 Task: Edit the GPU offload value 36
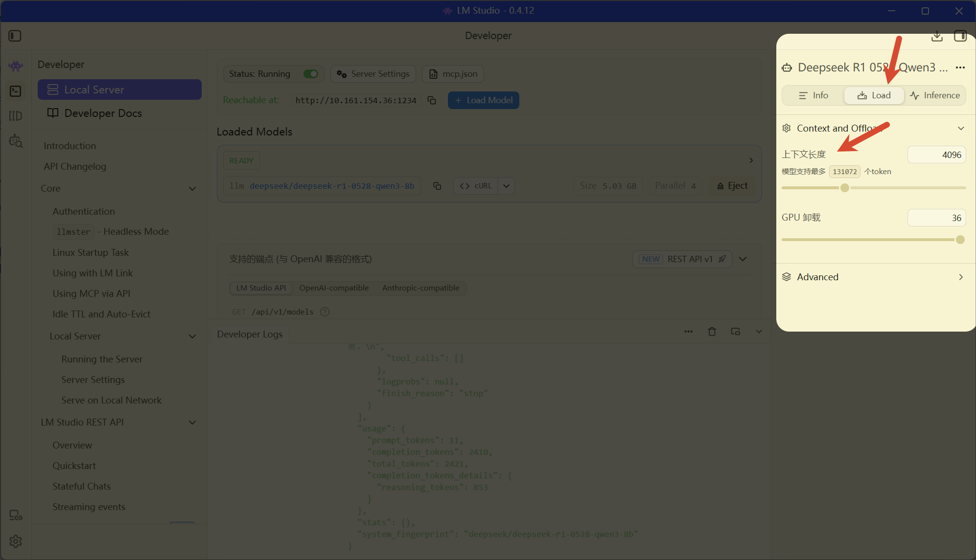click(936, 218)
